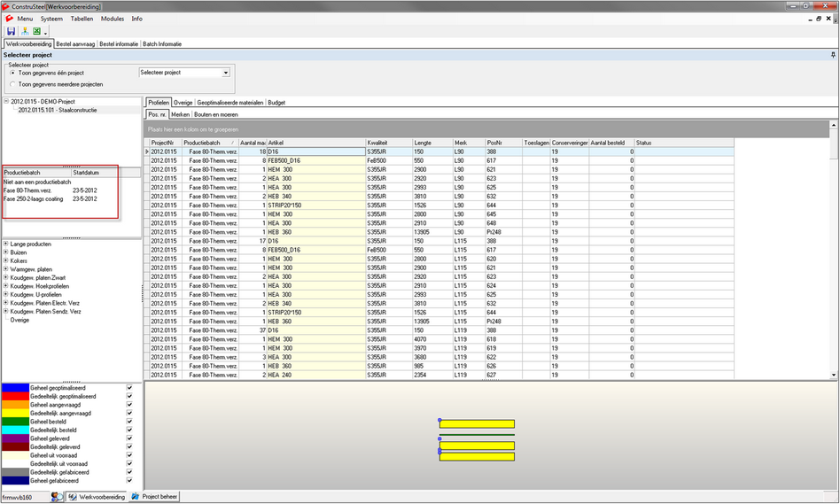Click the top yellow bar in preview pane
Viewport: 840px width, 504px height.
click(477, 424)
